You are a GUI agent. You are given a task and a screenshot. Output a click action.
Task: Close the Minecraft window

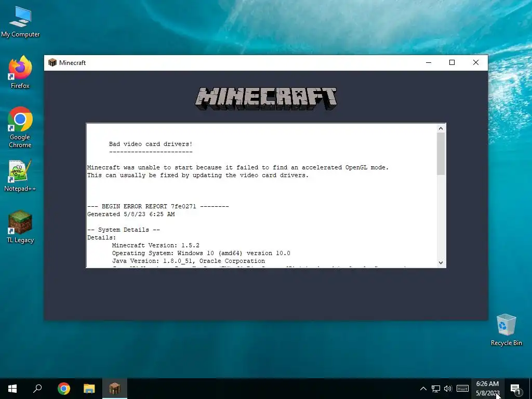476,62
